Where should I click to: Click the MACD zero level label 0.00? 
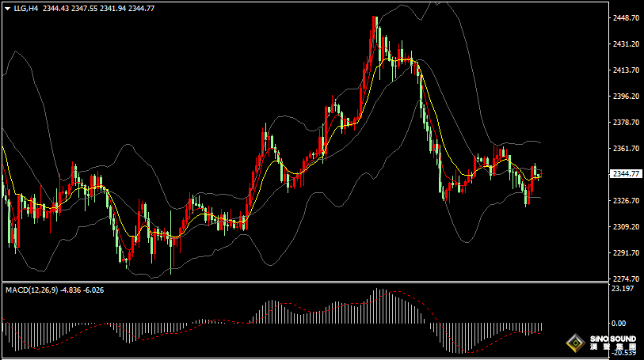click(x=618, y=323)
